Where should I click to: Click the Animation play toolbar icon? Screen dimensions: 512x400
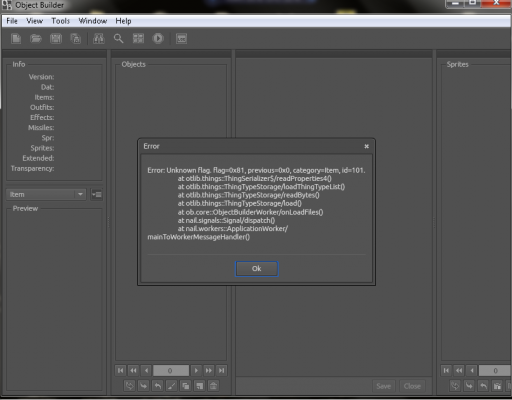[158, 39]
